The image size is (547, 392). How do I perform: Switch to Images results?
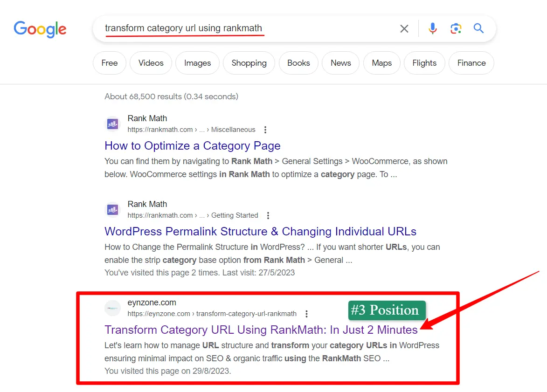point(197,63)
